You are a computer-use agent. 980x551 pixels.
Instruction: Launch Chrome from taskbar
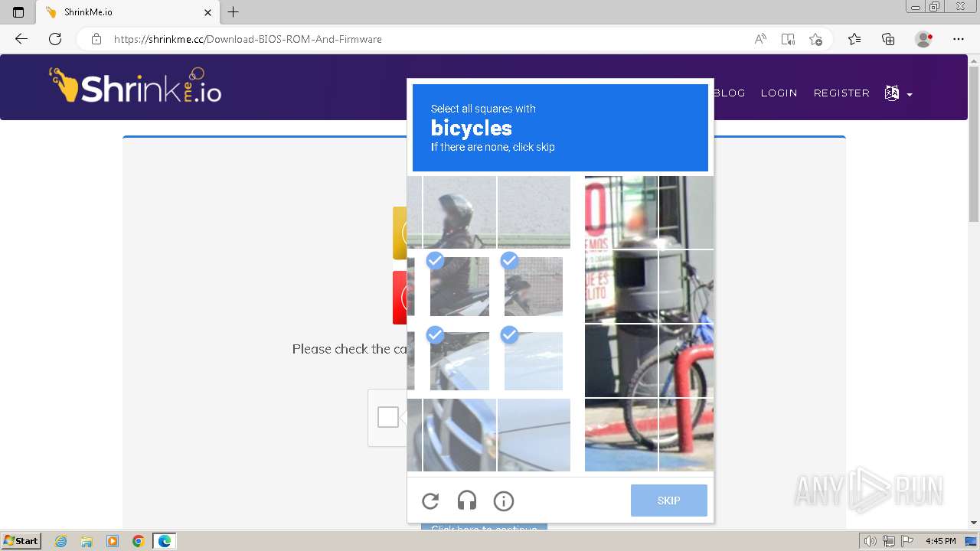(139, 541)
